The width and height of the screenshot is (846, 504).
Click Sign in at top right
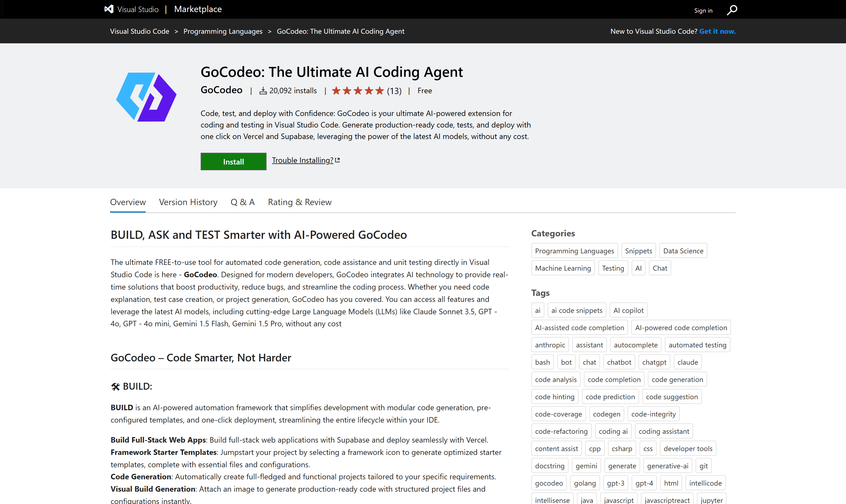703,10
